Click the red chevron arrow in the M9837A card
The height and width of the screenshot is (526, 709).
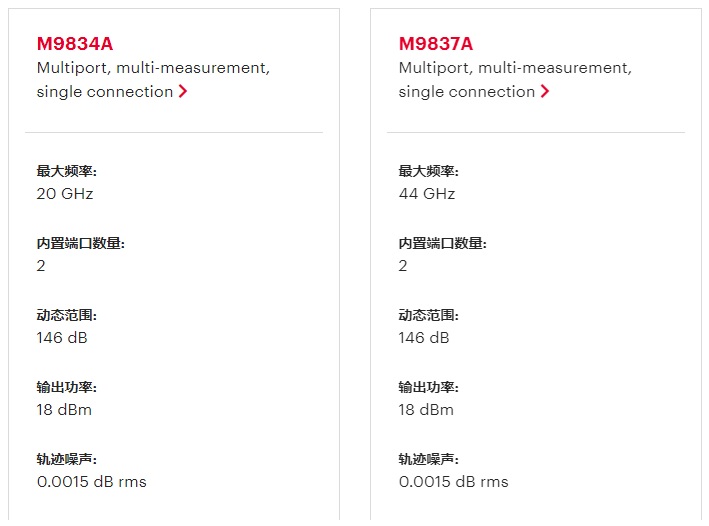coord(545,91)
